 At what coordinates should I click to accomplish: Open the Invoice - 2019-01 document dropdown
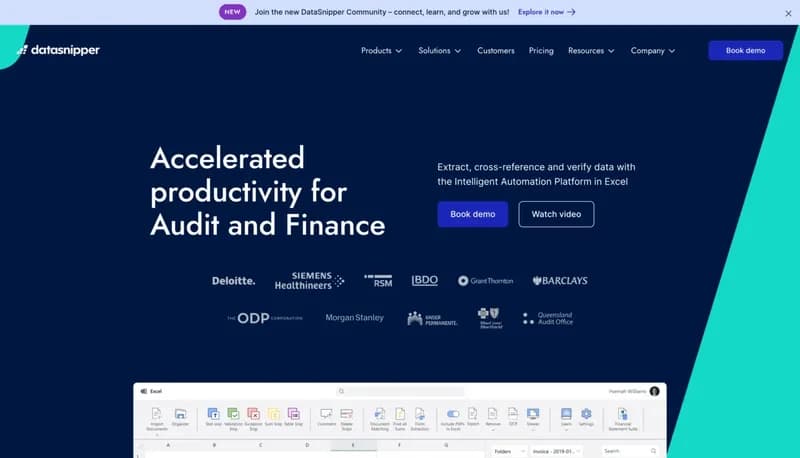(x=556, y=451)
